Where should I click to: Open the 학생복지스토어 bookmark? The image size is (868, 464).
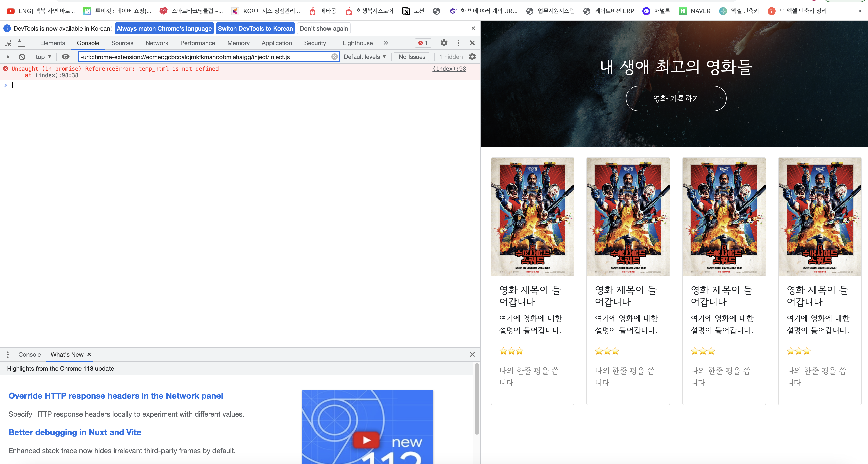coord(369,11)
